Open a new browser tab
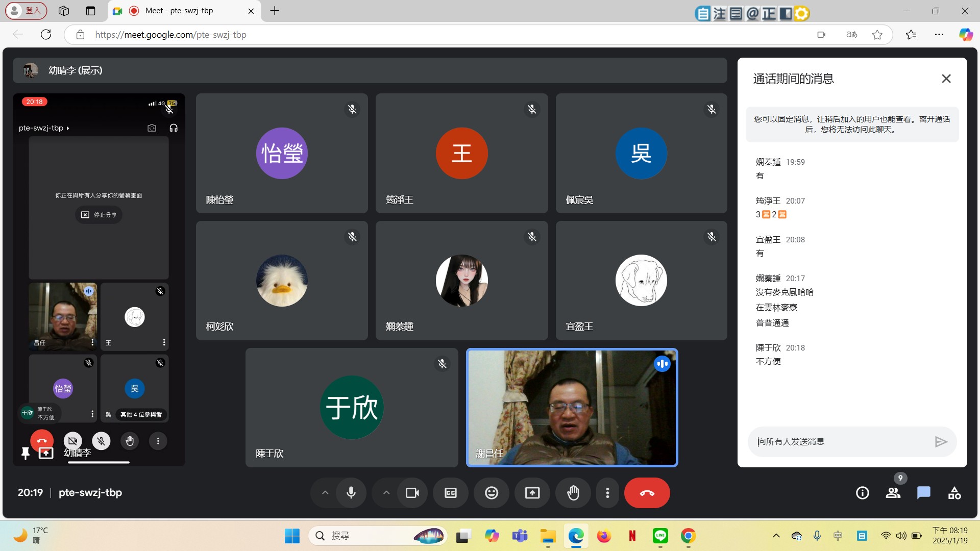Viewport: 980px width, 551px height. (x=275, y=11)
